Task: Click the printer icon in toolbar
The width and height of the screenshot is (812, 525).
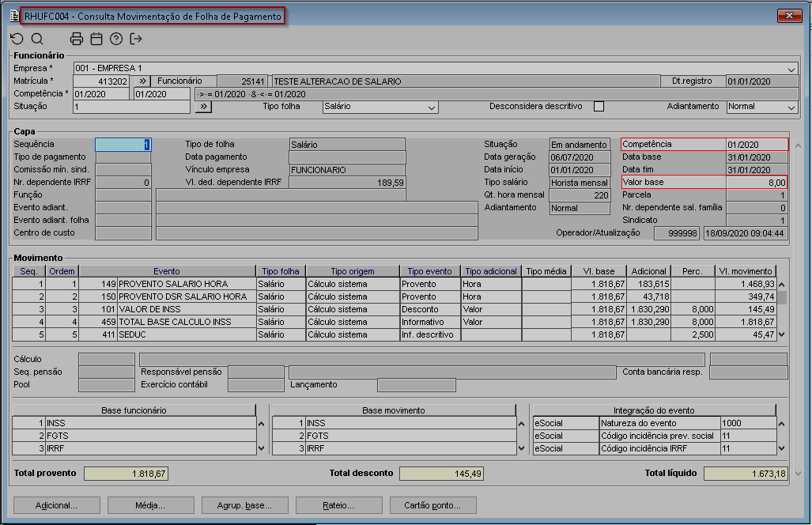Action: click(x=77, y=39)
